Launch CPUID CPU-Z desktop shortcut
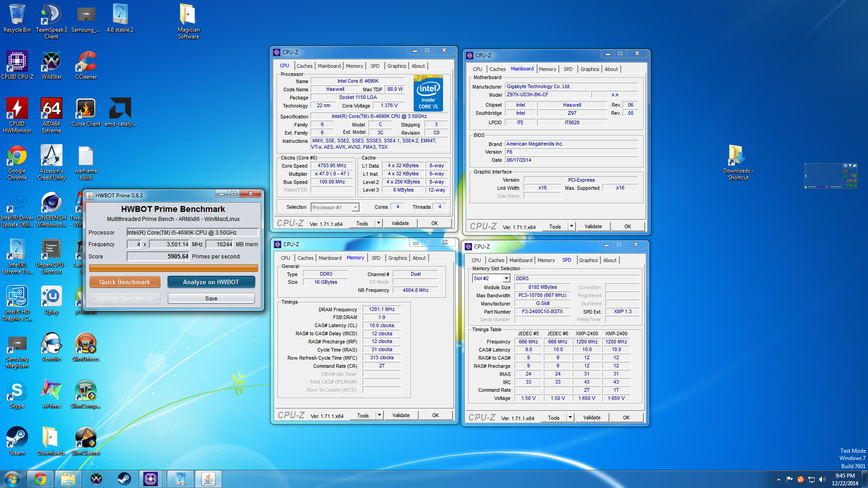The height and width of the screenshot is (488, 868). [x=17, y=66]
